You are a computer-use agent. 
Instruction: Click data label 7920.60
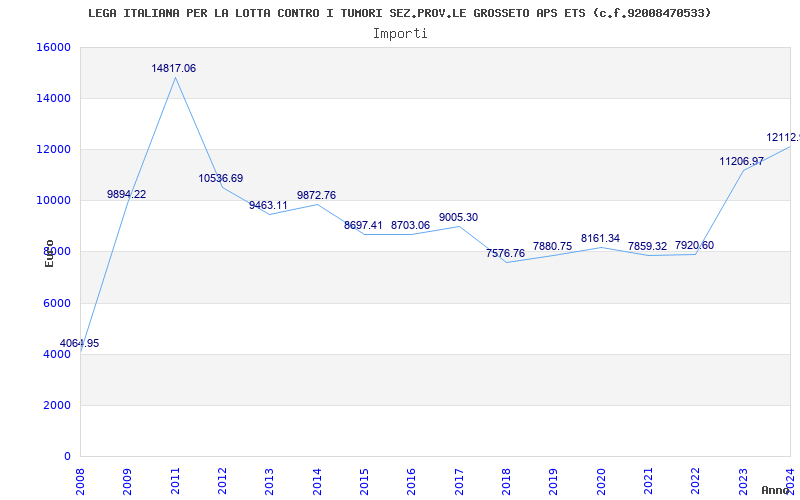pos(694,245)
